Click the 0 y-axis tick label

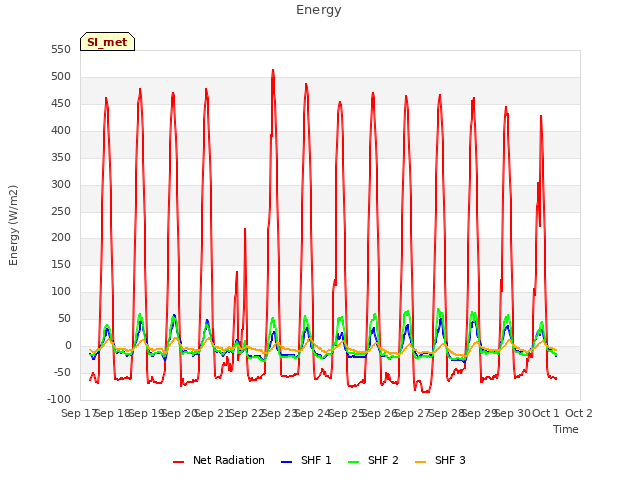tap(68, 345)
